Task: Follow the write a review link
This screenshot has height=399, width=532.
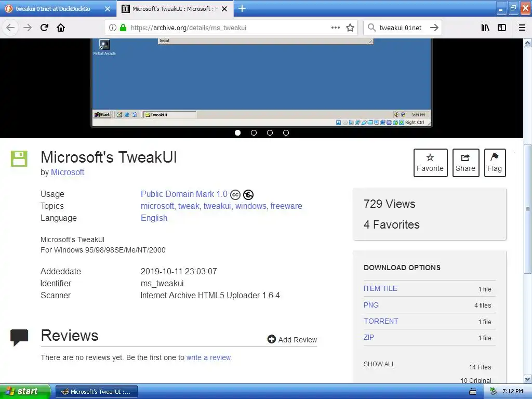Action: [x=209, y=357]
